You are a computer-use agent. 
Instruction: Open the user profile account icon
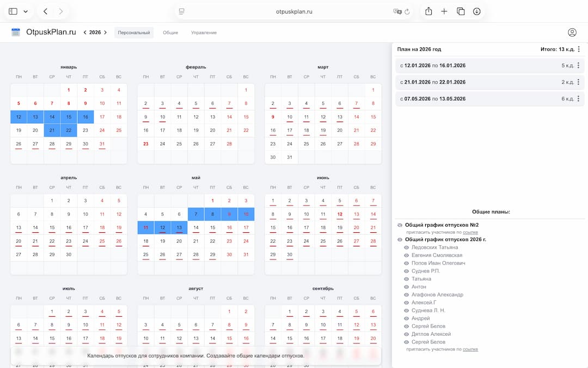pos(572,32)
